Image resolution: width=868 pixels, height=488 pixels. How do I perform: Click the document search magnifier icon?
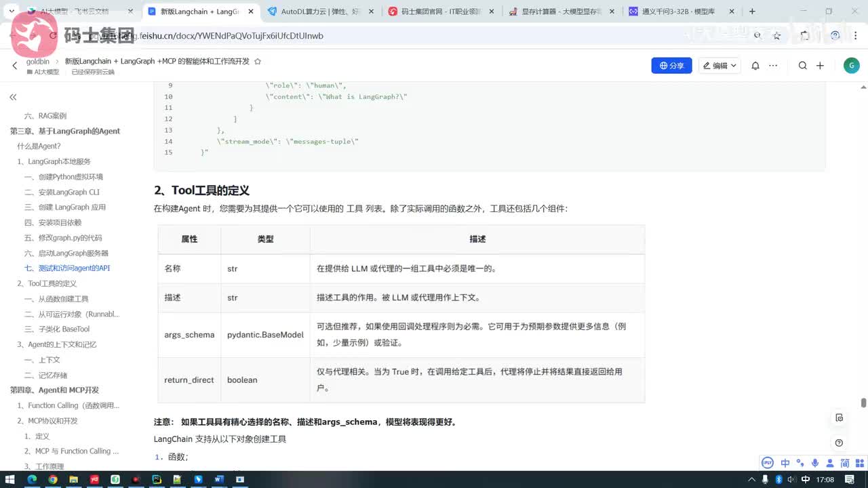pos(803,66)
